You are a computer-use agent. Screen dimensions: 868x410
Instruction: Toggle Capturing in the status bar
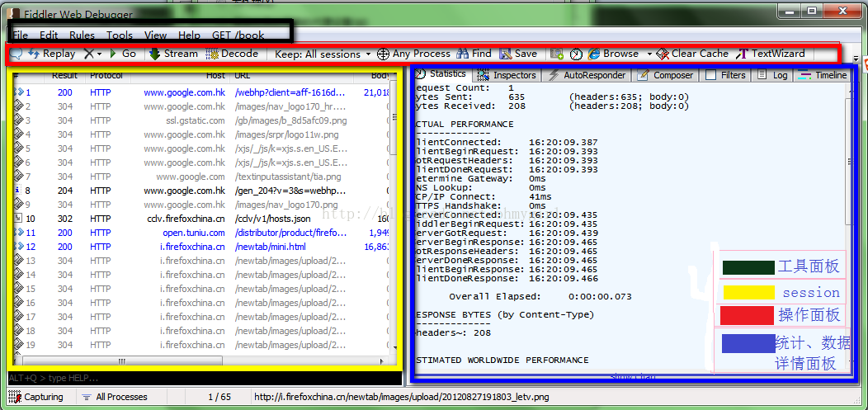pyautogui.click(x=36, y=397)
